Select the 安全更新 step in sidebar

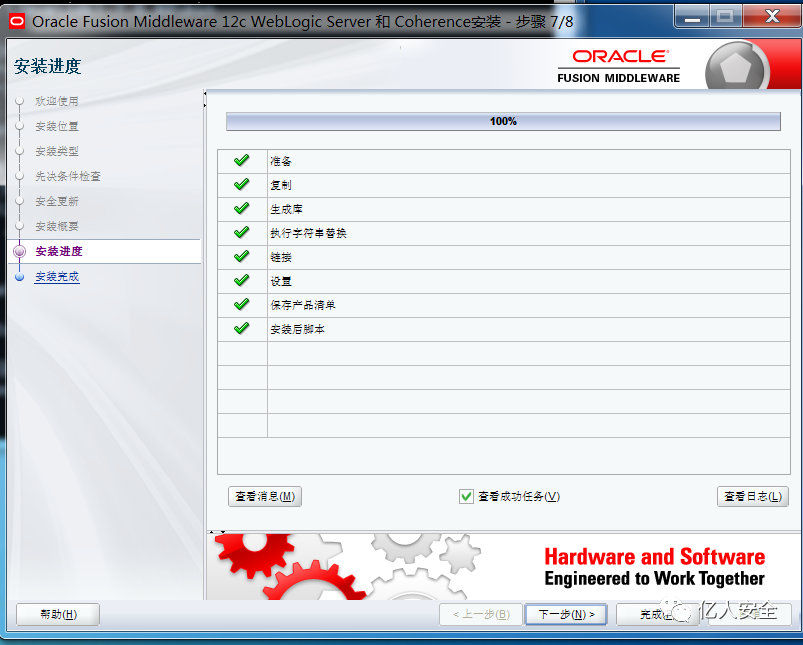[x=57, y=201]
